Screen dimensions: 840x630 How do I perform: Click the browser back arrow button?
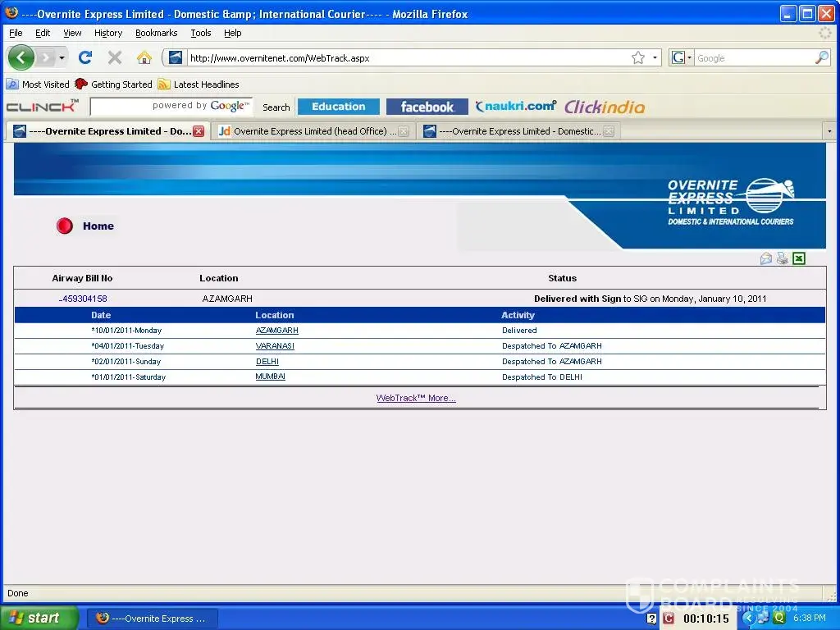point(21,57)
